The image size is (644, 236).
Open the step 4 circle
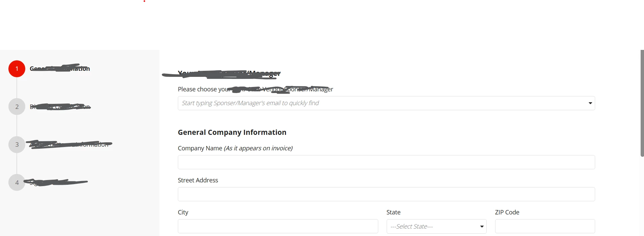pos(17,182)
